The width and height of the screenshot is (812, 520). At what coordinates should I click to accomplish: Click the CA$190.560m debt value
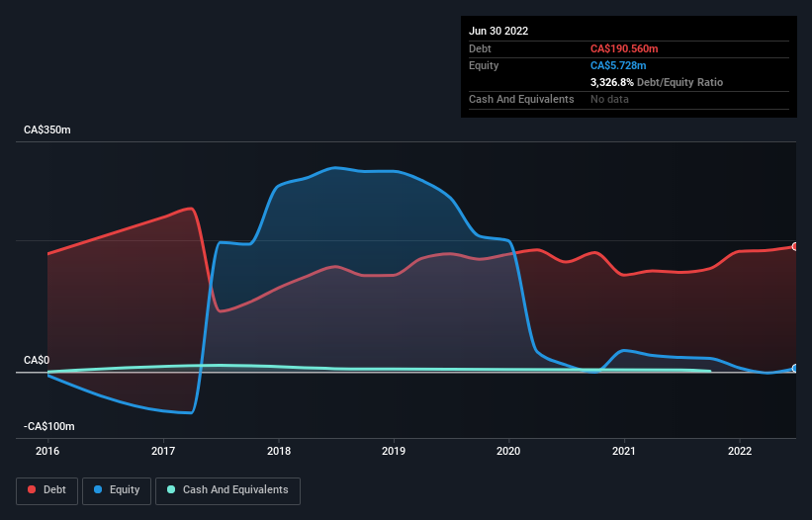[624, 48]
